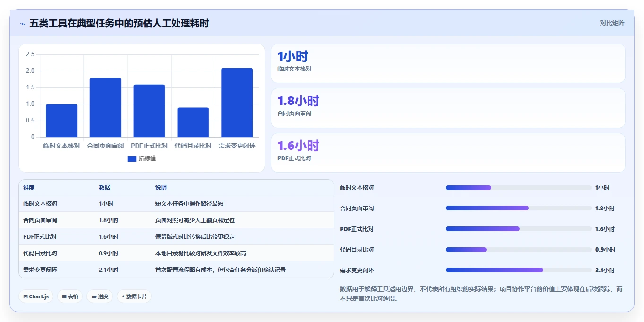Image resolution: width=644 pixels, height=322 pixels.
Task: Click the 合同页面审阅 bar in the chart
Action: coord(105,107)
